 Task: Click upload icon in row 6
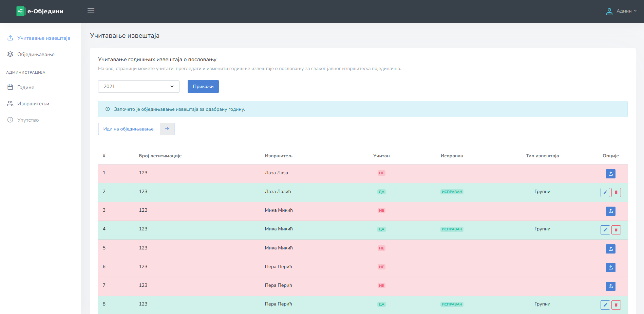(610, 267)
